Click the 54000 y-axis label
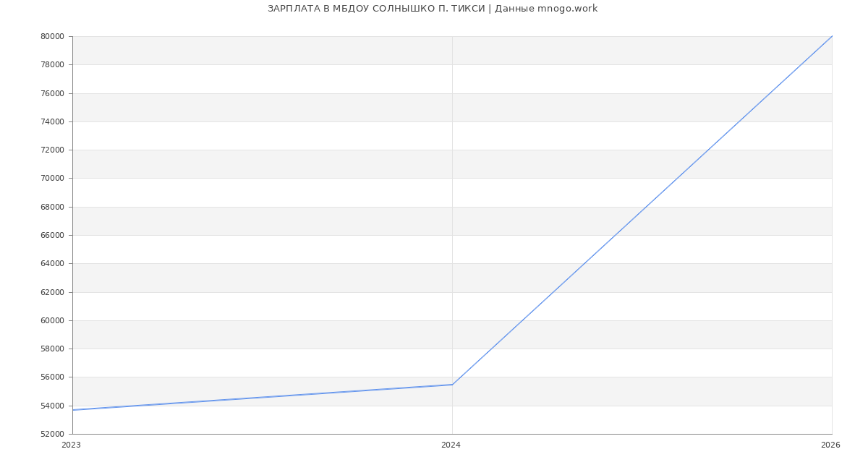Viewport: 868px width, 470px height. [52, 406]
